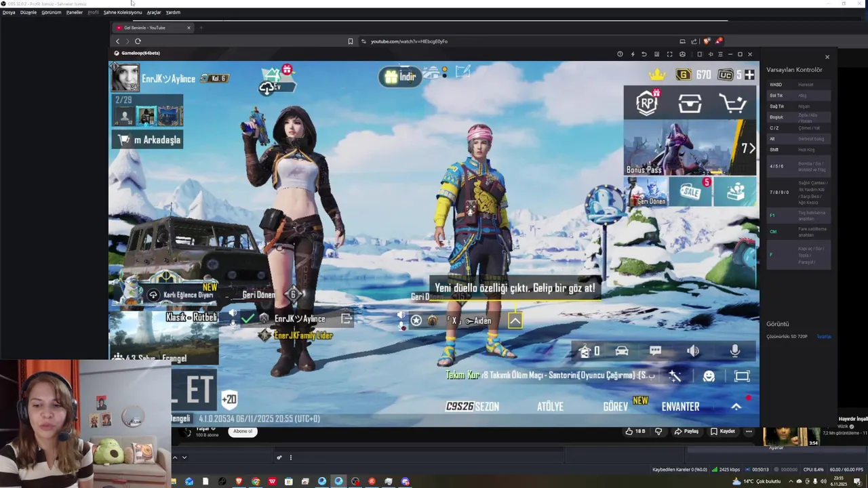868x488 pixels.
Task: Open the ATÖLYE tab
Action: (x=550, y=407)
